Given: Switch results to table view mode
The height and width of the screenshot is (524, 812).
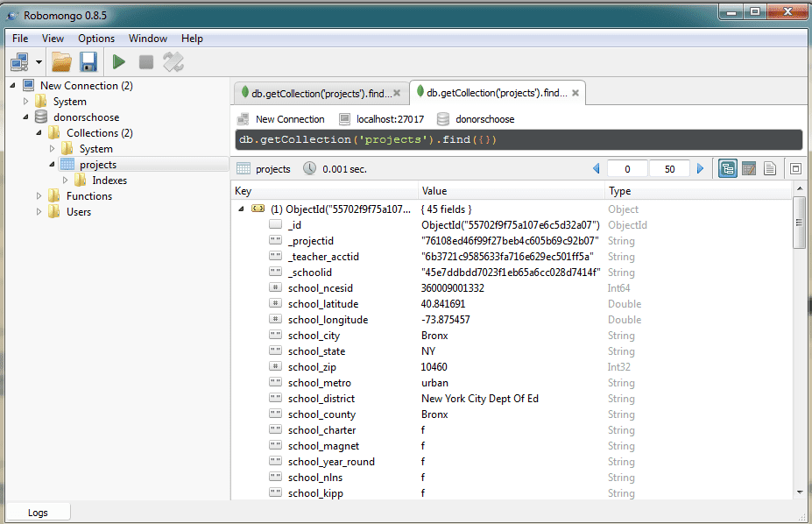Looking at the screenshot, I should (749, 169).
